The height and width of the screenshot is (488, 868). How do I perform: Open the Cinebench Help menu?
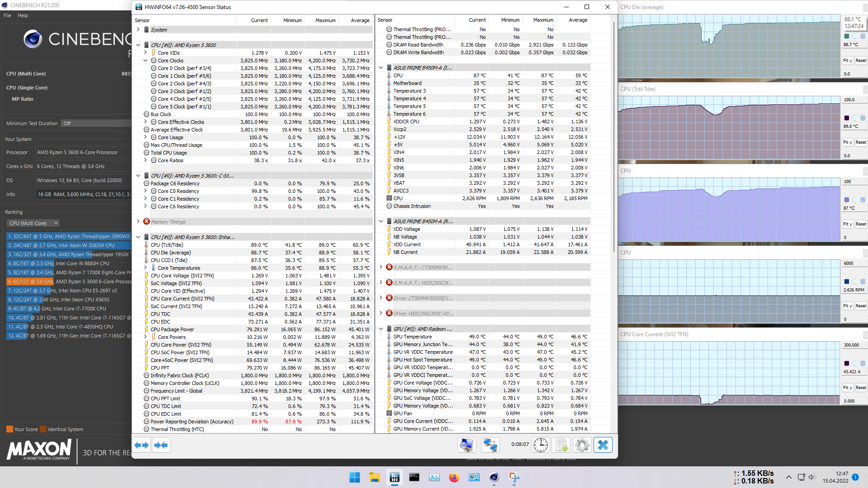(23, 15)
